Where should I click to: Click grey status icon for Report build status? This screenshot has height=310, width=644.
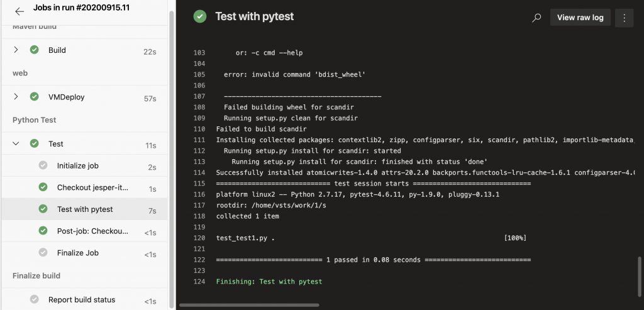34,300
